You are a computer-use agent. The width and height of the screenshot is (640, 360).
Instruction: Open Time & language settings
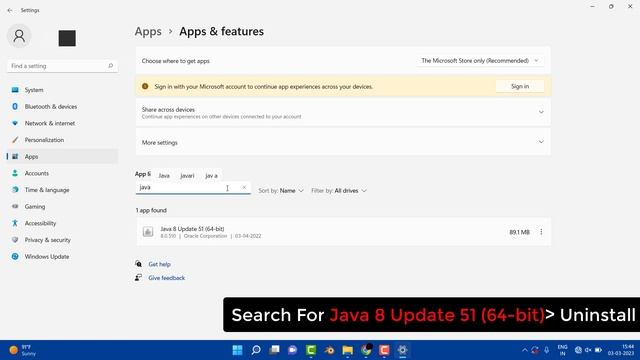click(62, 190)
